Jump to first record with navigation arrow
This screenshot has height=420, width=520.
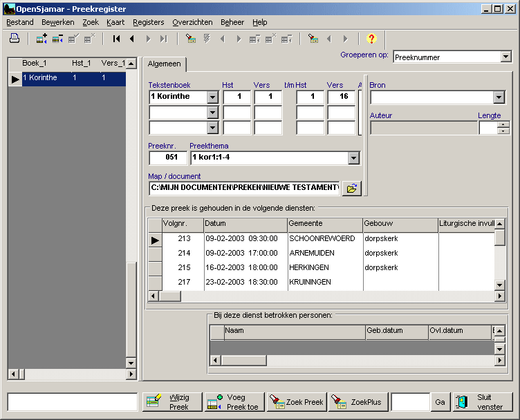point(117,39)
